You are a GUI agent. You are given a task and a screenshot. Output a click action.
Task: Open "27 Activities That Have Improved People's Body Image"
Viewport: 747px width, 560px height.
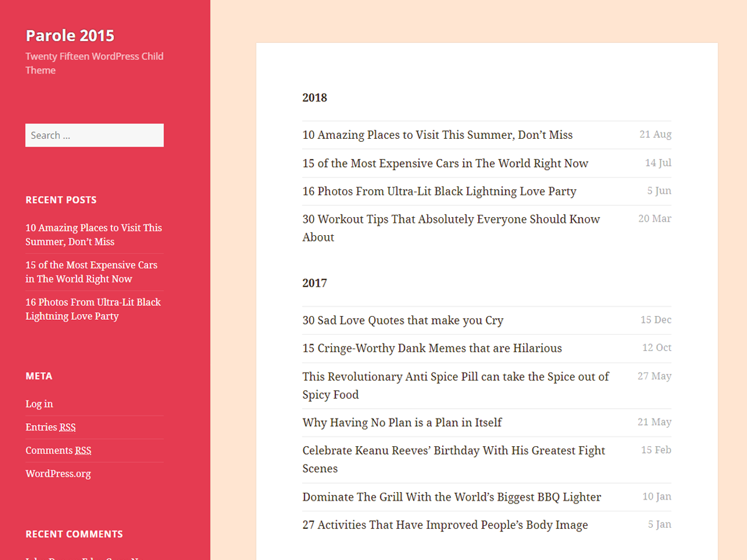pos(444,525)
